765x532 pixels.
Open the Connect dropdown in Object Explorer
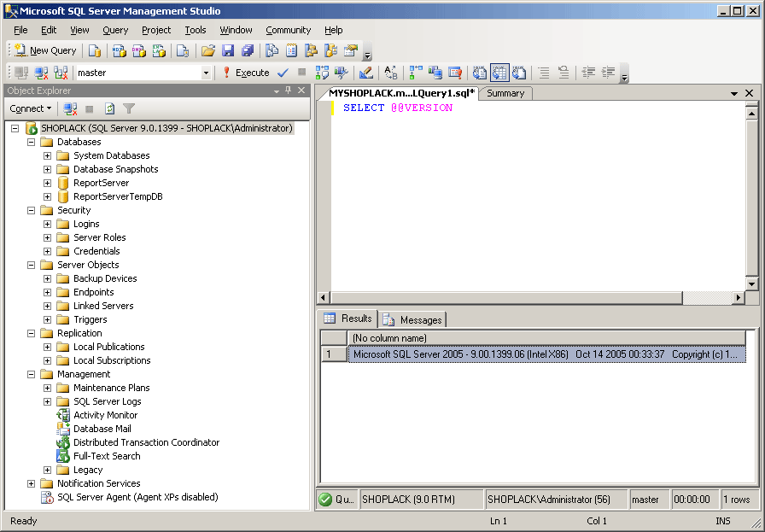[x=31, y=108]
